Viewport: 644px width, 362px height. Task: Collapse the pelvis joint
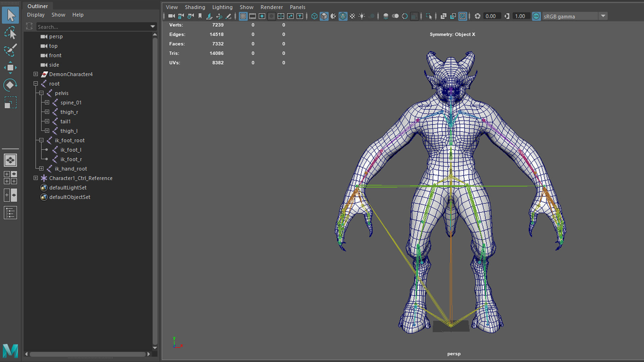click(x=41, y=93)
